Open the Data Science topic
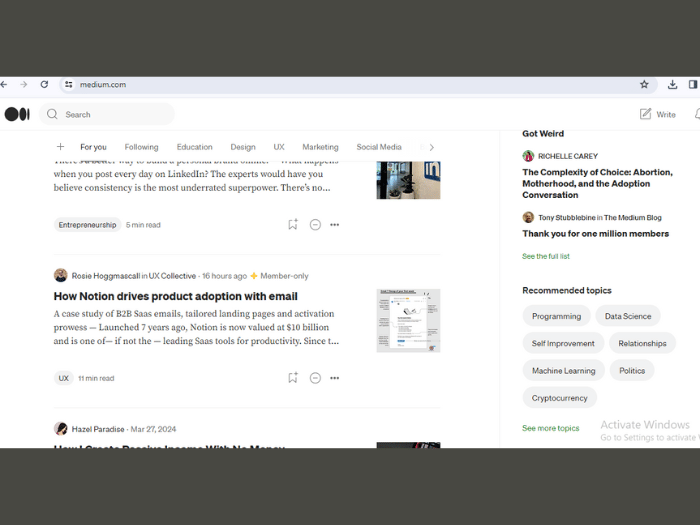Viewport: 700px width, 525px height. click(x=628, y=316)
